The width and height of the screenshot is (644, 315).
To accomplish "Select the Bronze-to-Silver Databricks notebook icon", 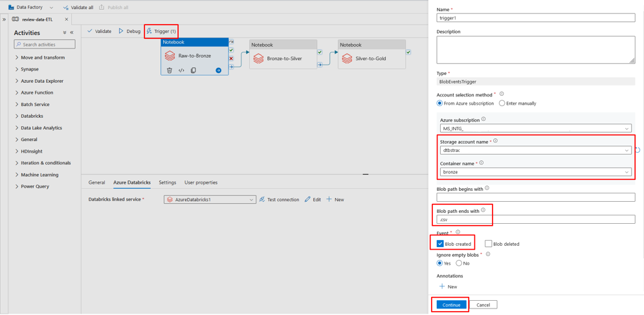I will [258, 58].
